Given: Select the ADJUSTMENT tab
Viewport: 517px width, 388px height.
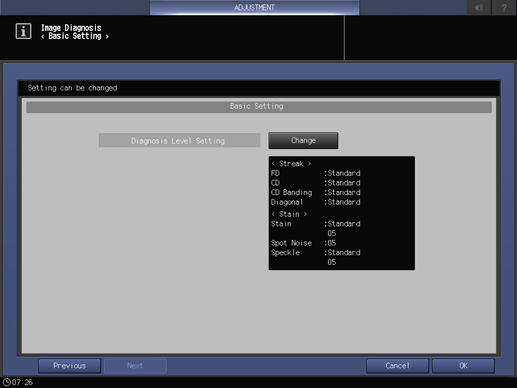Looking at the screenshot, I should (x=254, y=7).
